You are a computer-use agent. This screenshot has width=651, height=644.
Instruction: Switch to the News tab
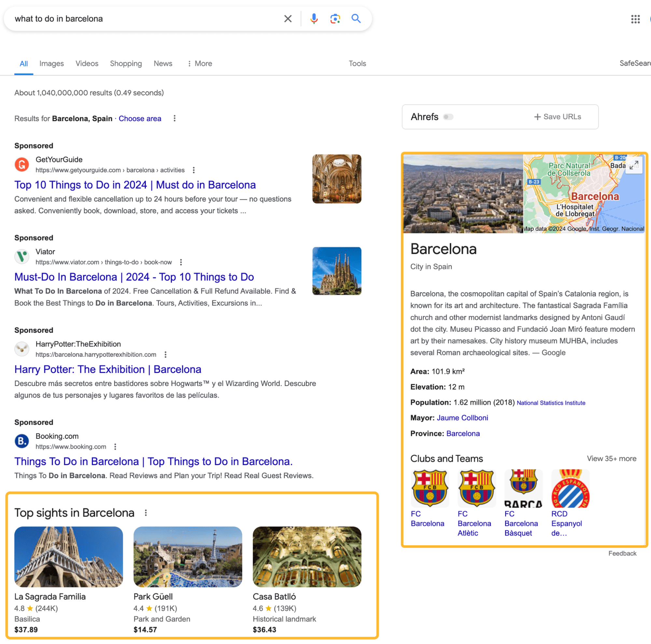point(163,63)
